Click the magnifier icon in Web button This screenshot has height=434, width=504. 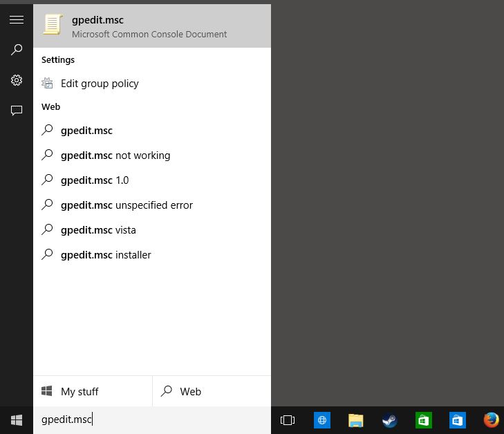pos(167,391)
